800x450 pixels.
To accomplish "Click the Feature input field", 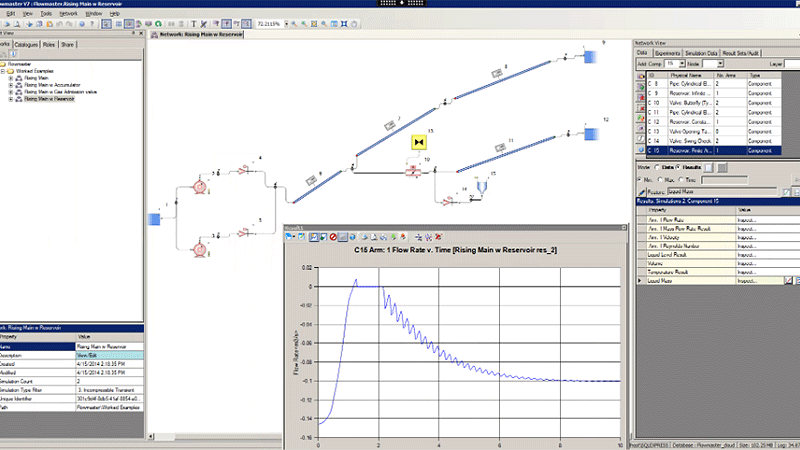I will [x=724, y=192].
